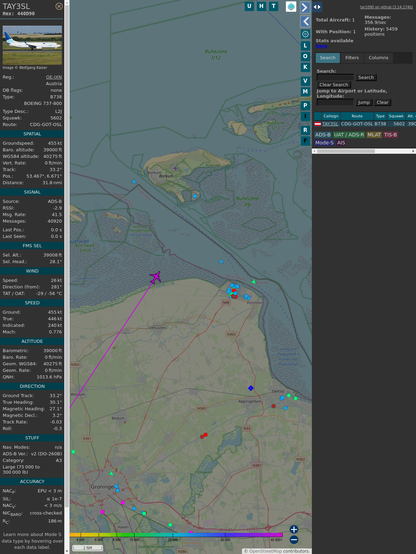Toggle the T button on map

[274, 6]
